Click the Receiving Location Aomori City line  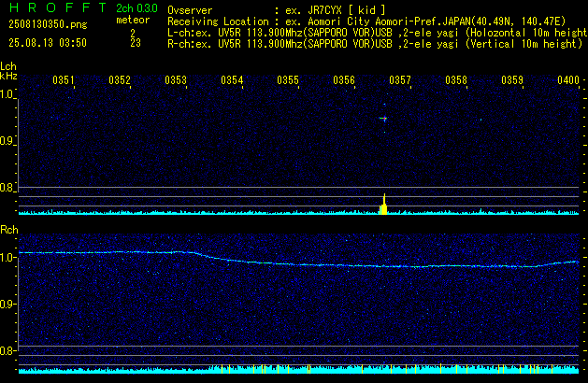[x=366, y=21]
